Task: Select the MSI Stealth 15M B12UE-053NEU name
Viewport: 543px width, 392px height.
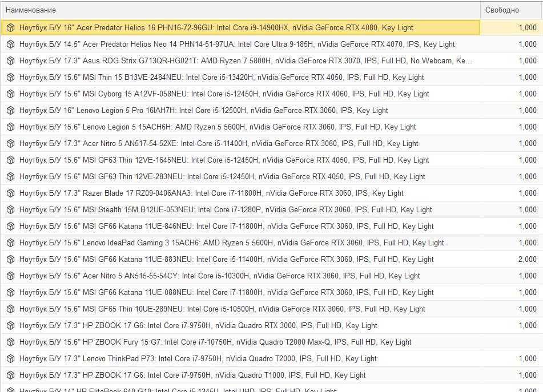Action: point(226,209)
